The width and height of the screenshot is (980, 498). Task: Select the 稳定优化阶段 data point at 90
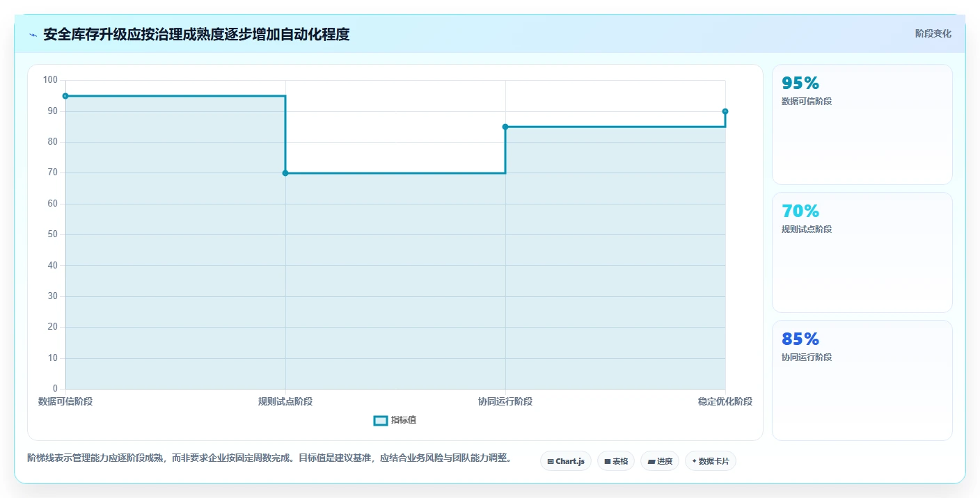(x=725, y=111)
